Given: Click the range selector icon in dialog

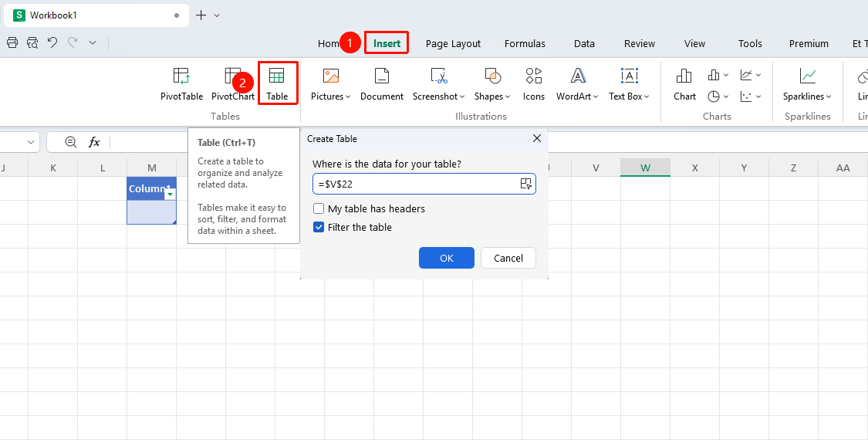Looking at the screenshot, I should (526, 184).
